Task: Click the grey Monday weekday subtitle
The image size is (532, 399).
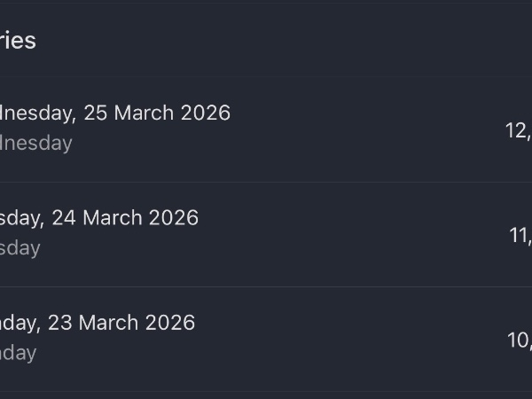Action: (x=18, y=353)
